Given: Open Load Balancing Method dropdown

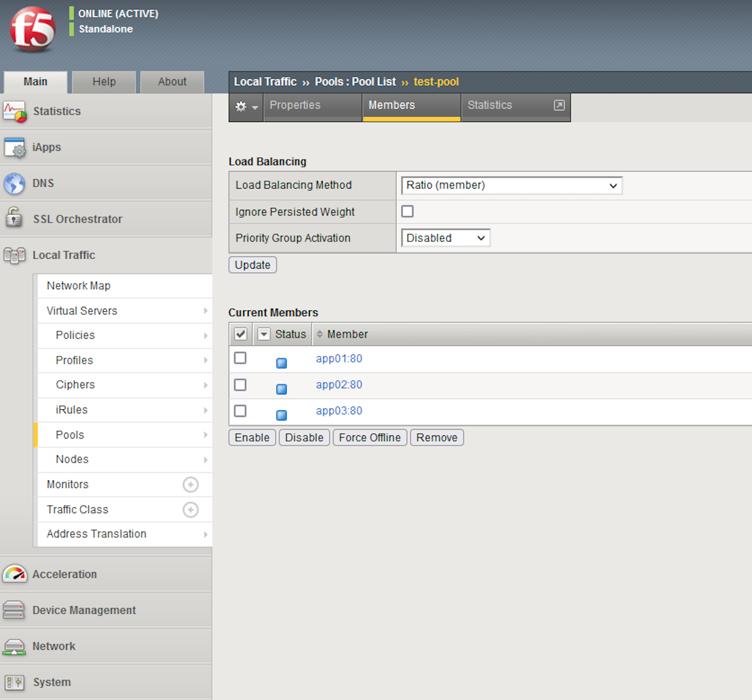Looking at the screenshot, I should pyautogui.click(x=511, y=186).
